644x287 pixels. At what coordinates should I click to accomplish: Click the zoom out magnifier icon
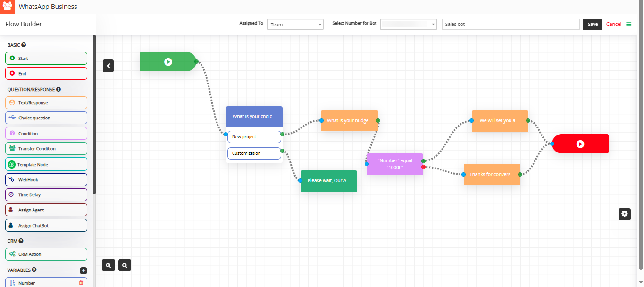click(x=125, y=265)
